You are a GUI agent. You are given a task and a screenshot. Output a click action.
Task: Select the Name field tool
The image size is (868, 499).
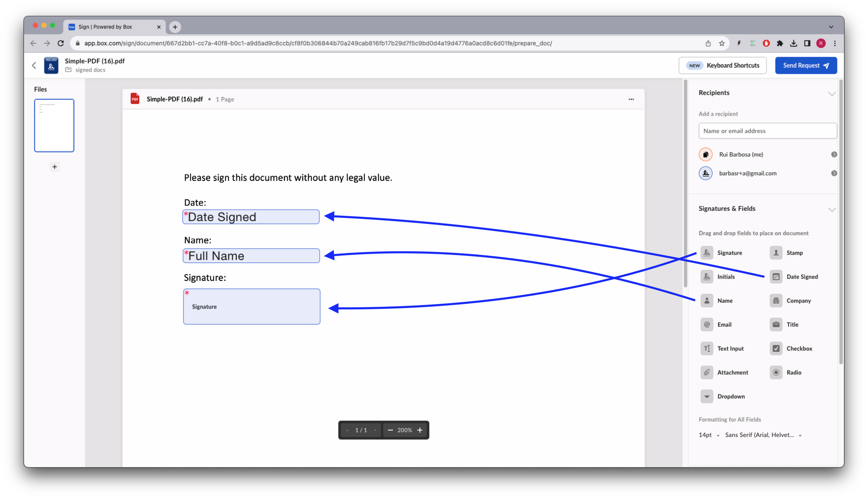tap(717, 300)
